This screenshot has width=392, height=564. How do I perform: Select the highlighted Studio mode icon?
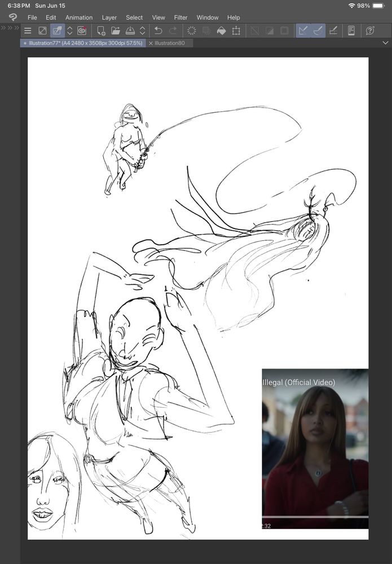(57, 31)
